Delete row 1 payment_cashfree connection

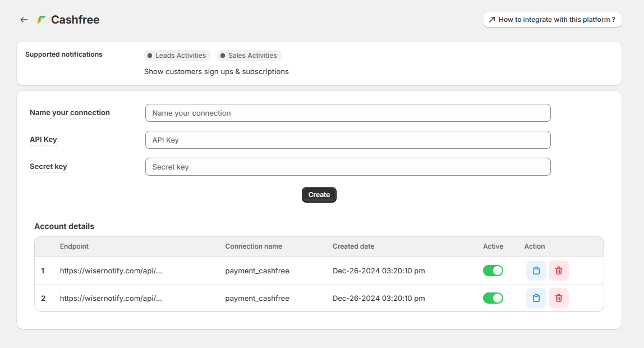559,271
